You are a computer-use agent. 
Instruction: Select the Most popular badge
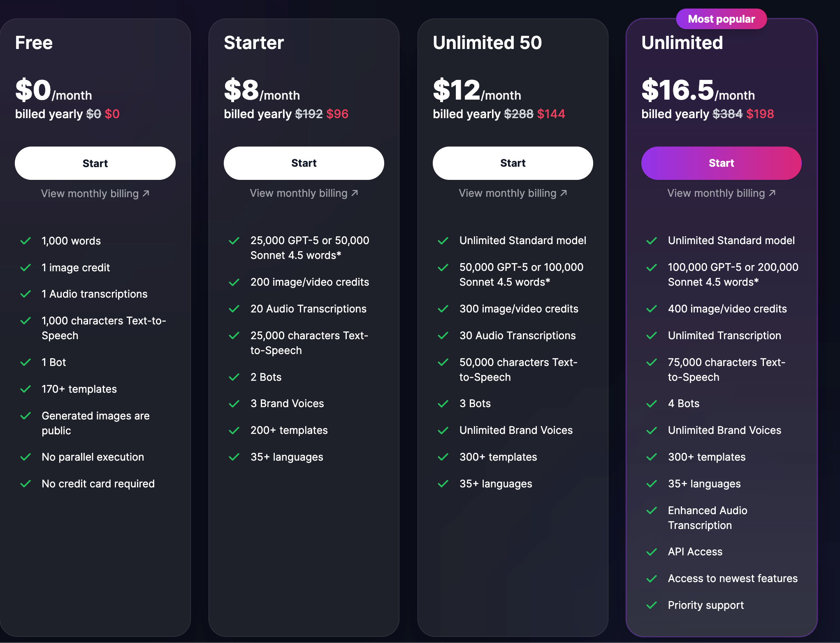point(721,19)
